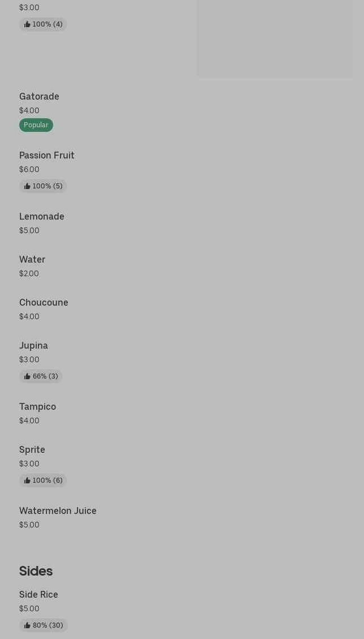This screenshot has width=364, height=639.
Task: Open the Sprite item
Action: point(32,449)
